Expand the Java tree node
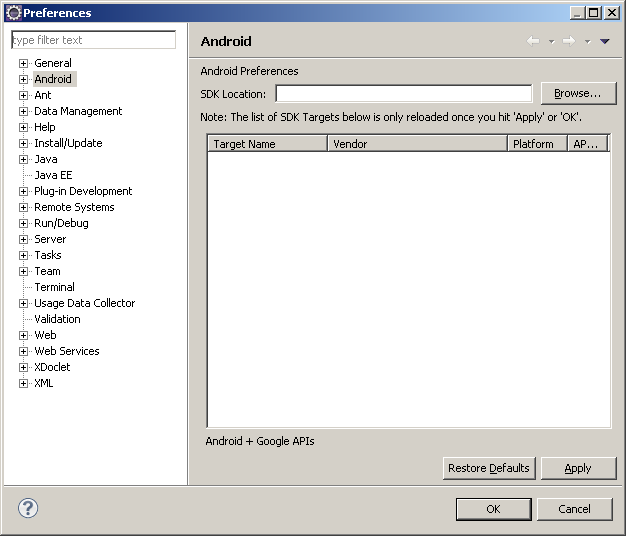Image resolution: width=626 pixels, height=536 pixels. click(23, 159)
